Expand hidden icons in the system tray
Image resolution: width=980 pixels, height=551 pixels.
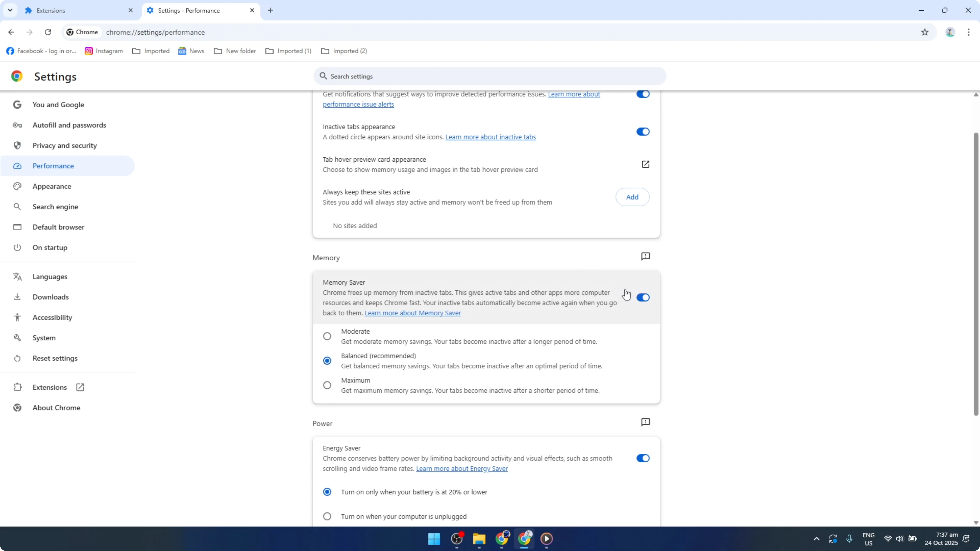click(x=816, y=539)
